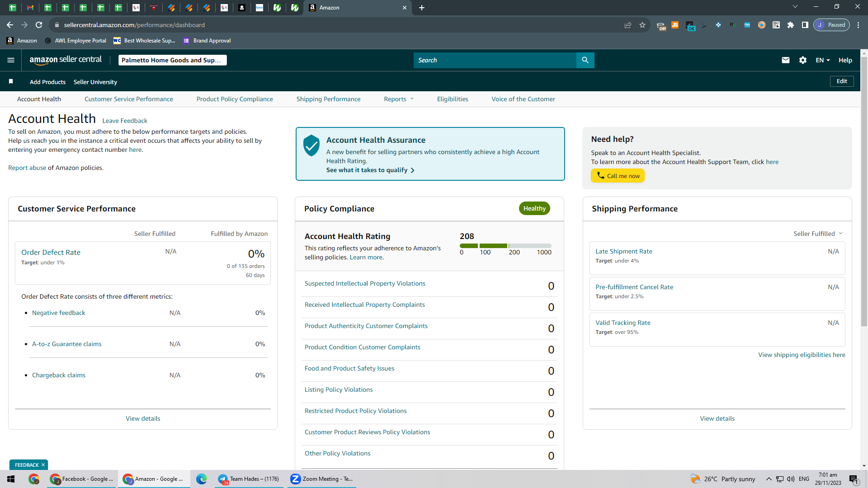868x488 pixels.
Task: Click the site lock icon in address bar
Action: coord(57,25)
